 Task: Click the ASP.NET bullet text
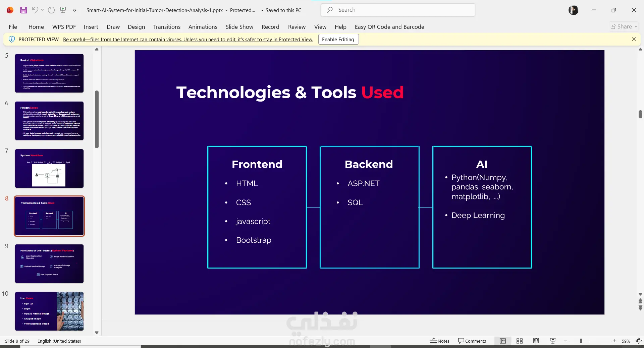pyautogui.click(x=364, y=183)
